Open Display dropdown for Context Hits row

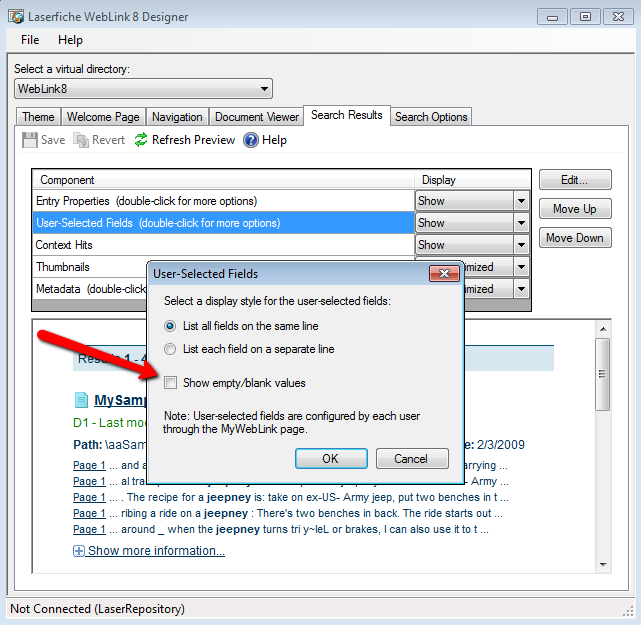click(521, 245)
